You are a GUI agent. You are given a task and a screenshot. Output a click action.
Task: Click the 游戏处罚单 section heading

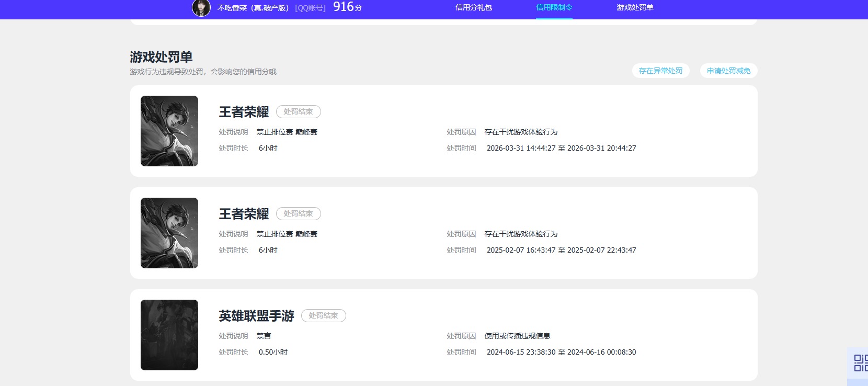[161, 57]
